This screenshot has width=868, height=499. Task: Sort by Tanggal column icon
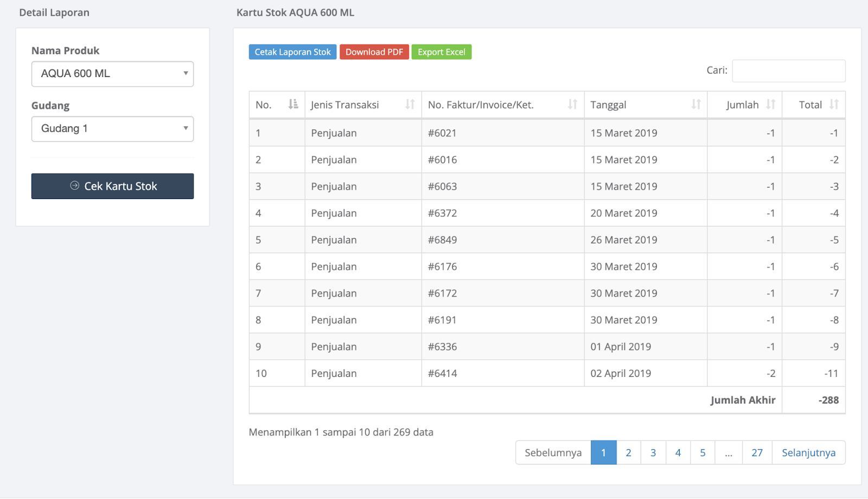(696, 104)
